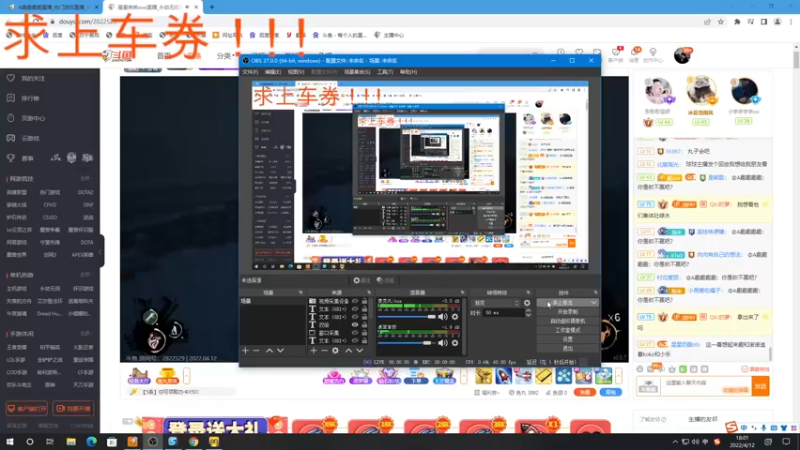Open OBS Studio from the taskbar
800x450 pixels.
(x=153, y=441)
